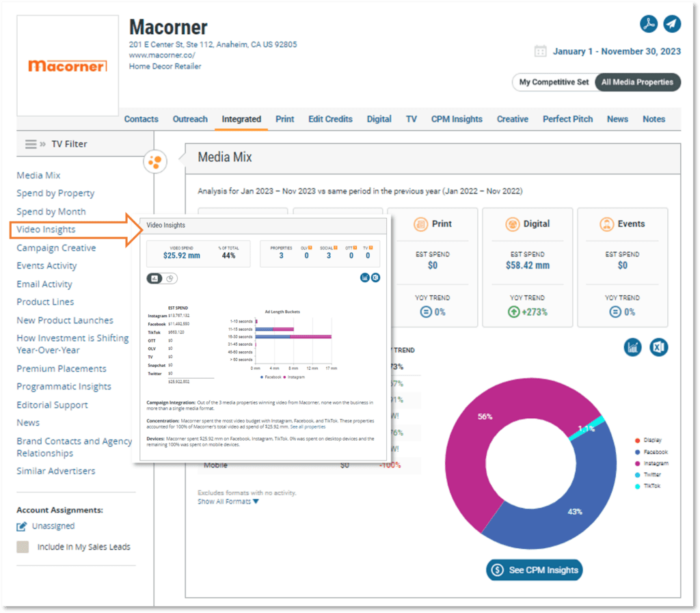Open Video Insights in the sidebar
Screen dimensions: 700x613
(x=46, y=230)
